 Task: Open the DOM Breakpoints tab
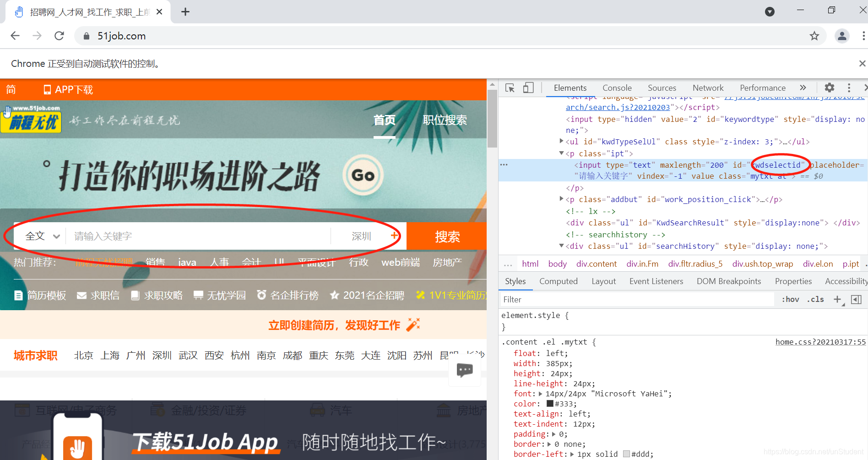click(729, 281)
